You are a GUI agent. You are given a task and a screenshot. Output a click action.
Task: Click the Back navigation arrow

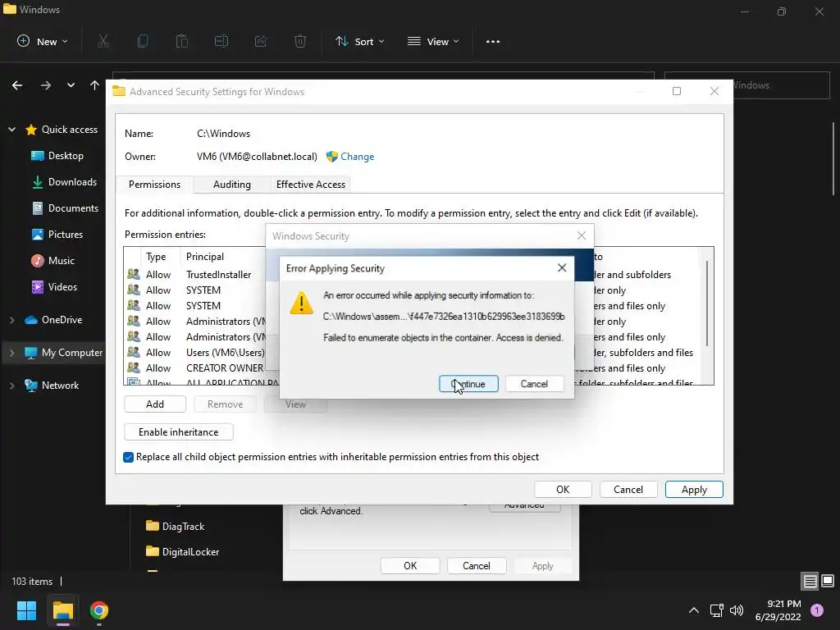click(x=17, y=85)
